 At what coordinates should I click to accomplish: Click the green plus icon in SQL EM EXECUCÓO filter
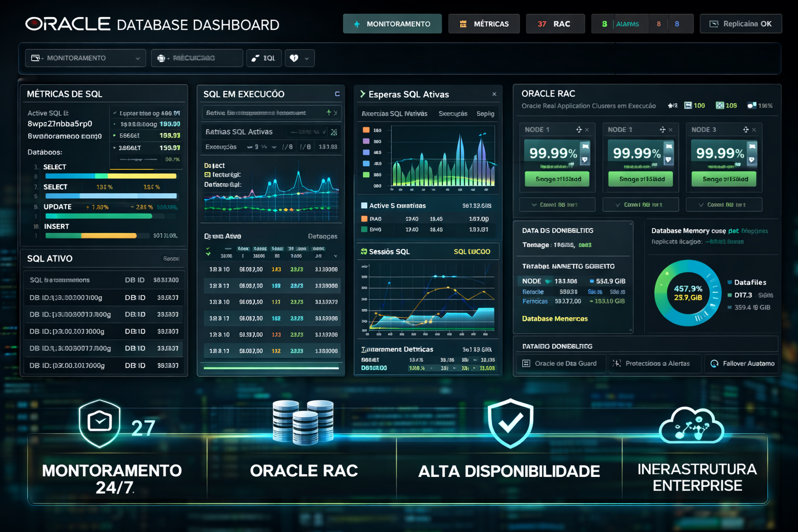pos(328,112)
